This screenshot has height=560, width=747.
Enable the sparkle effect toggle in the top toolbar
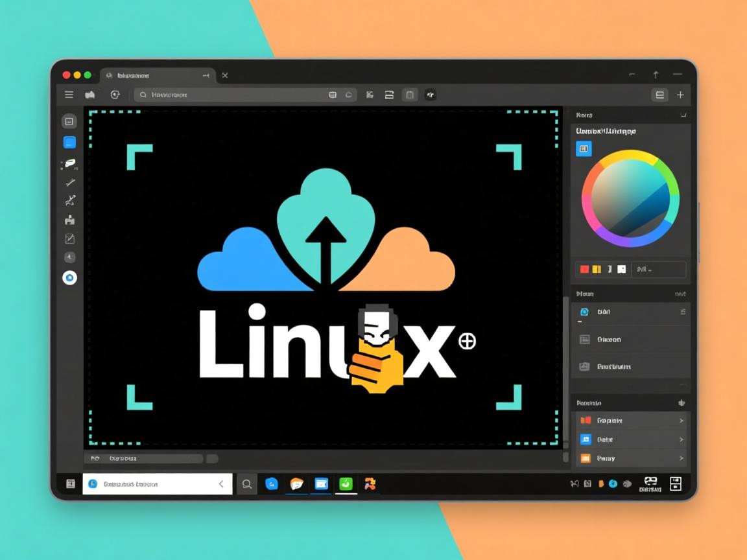430,95
